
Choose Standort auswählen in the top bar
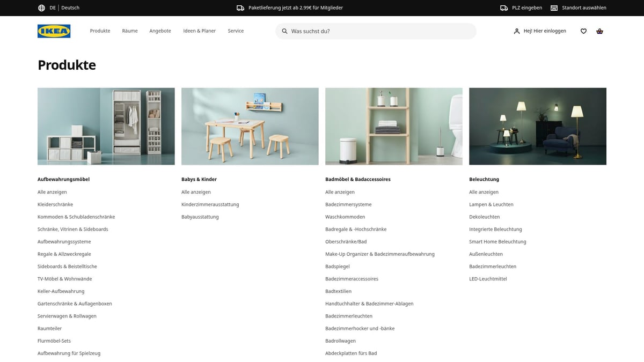pos(583,8)
